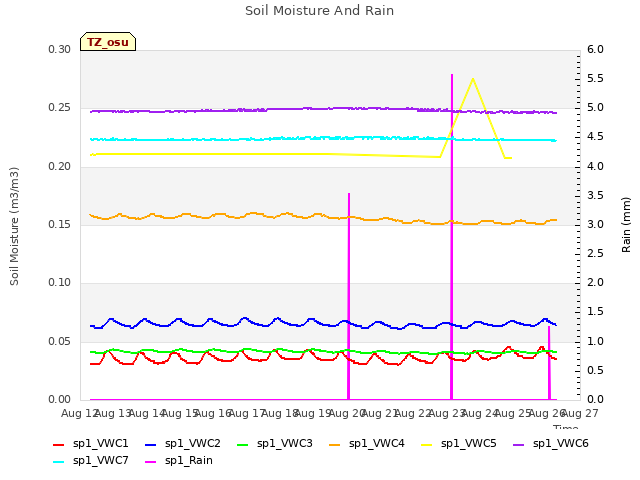Select the sp1_Rain legend label

(x=189, y=461)
